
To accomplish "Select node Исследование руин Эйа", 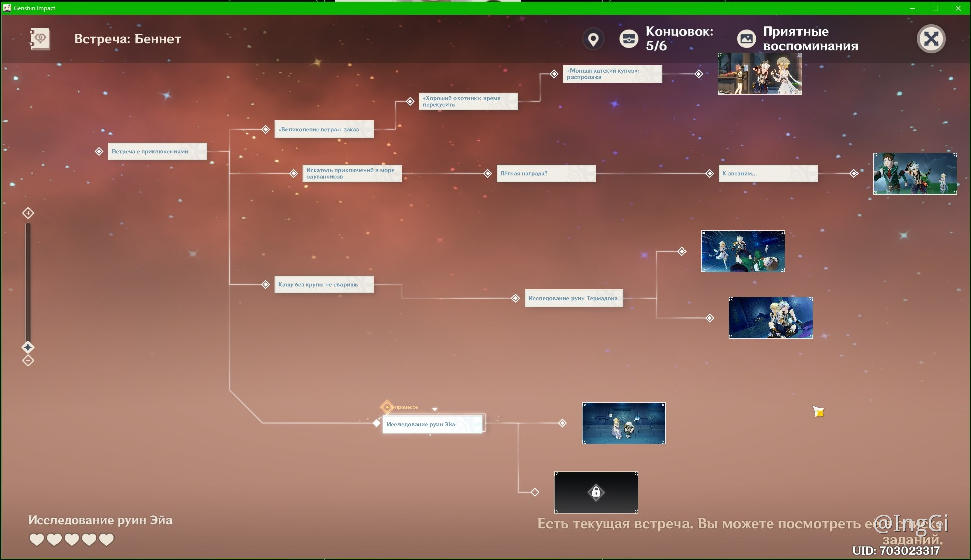I will coord(433,424).
